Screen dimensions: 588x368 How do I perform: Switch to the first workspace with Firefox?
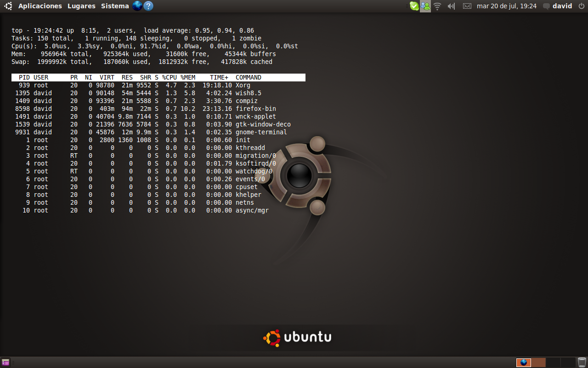point(524,362)
